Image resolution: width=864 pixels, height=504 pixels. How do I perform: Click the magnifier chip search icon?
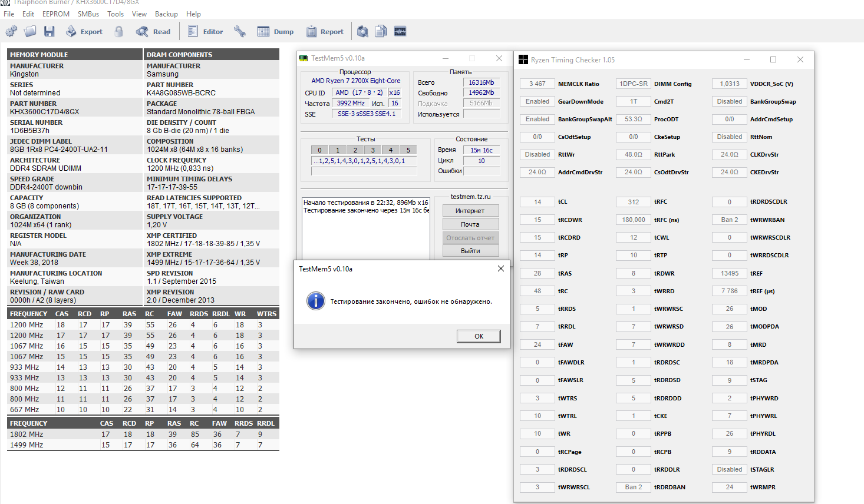click(362, 31)
